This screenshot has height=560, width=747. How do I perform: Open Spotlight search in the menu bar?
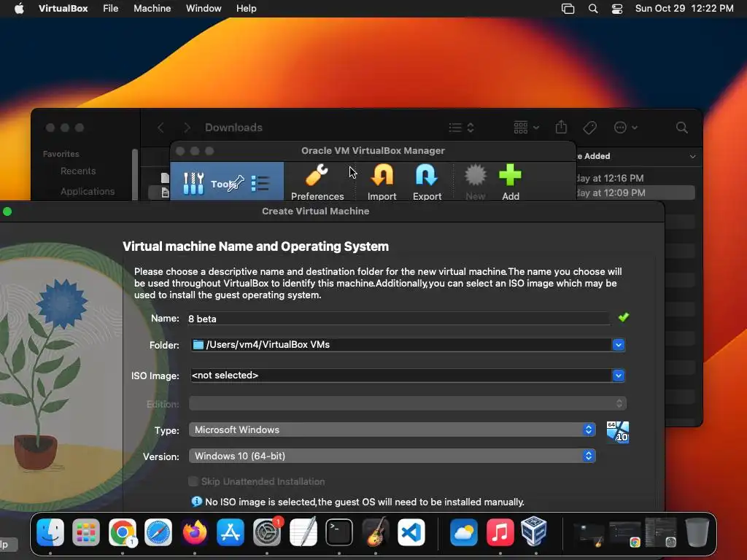pos(593,9)
